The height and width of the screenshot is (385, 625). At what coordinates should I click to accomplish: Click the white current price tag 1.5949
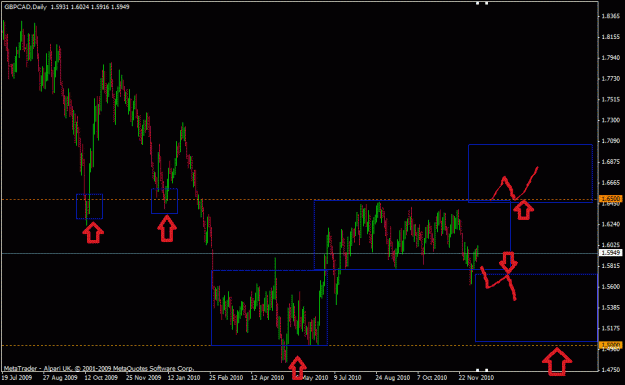pyautogui.click(x=611, y=253)
